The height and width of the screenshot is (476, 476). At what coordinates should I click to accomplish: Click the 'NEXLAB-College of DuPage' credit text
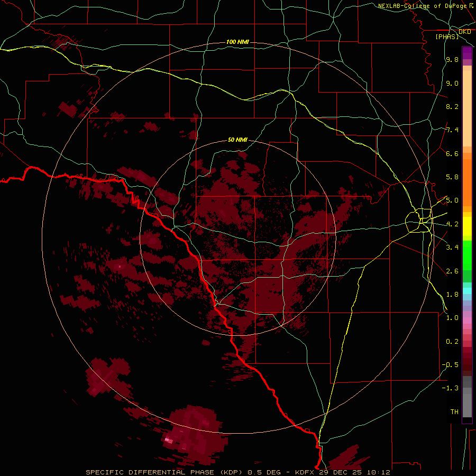pos(423,6)
